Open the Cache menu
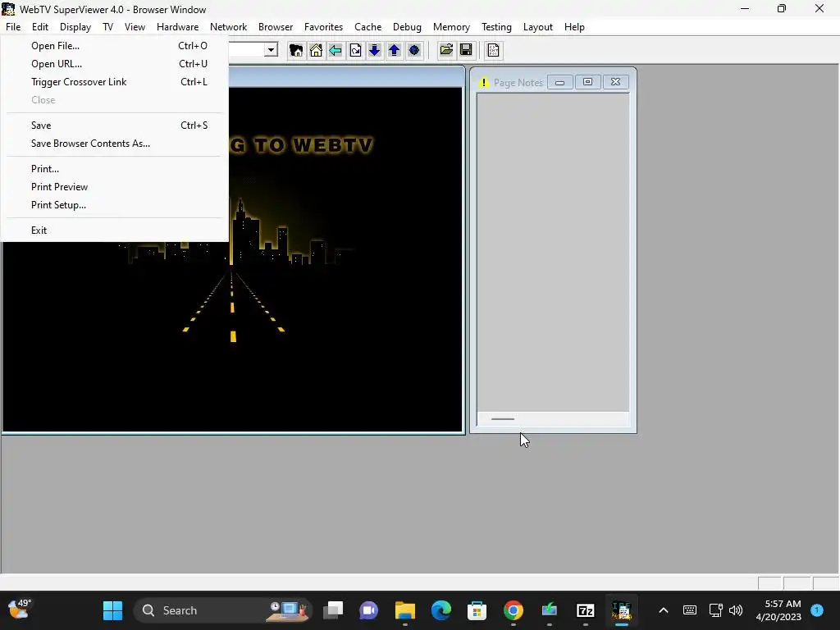 [x=368, y=27]
